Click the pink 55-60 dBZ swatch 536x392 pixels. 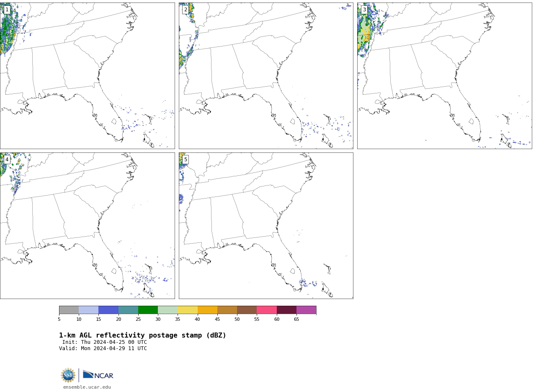tap(267, 310)
